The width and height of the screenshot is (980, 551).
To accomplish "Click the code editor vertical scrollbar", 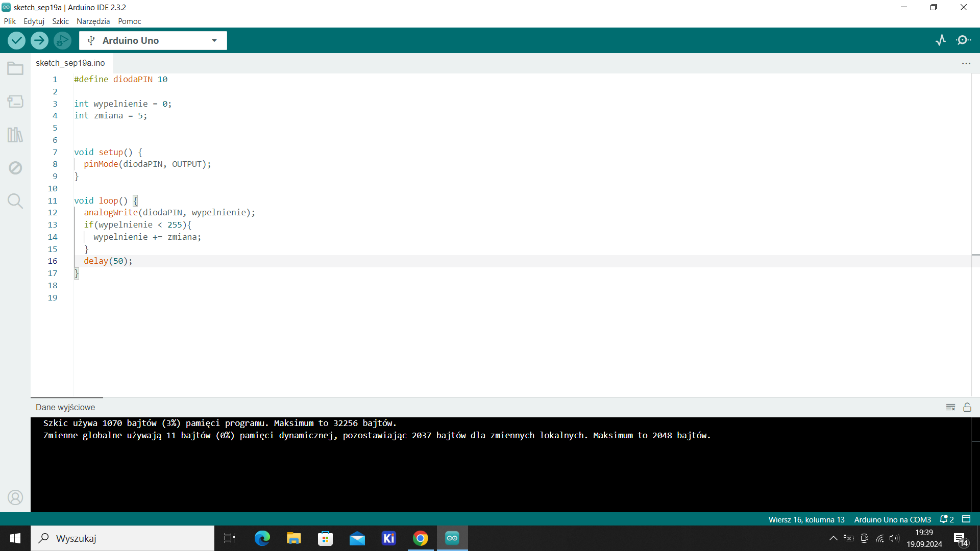I will point(975,235).
